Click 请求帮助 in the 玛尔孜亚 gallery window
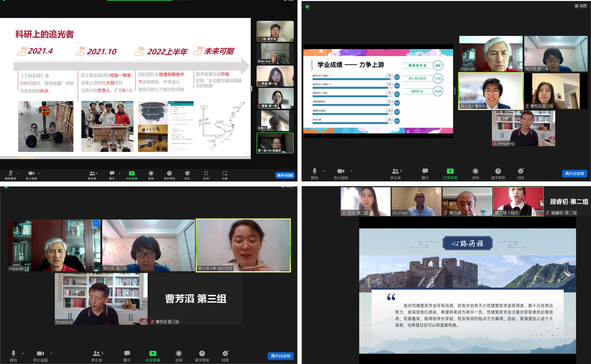Viewport: 591px width, 364px height. pyautogui.click(x=202, y=356)
